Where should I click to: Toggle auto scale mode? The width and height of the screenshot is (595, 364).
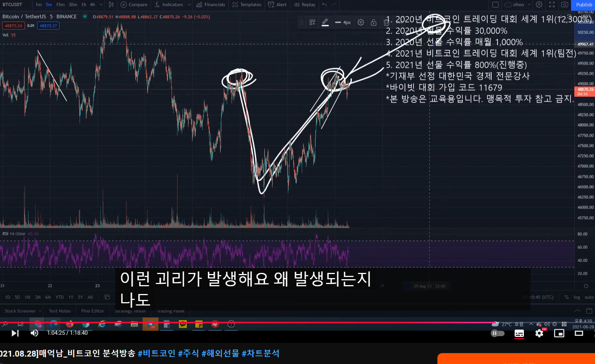click(589, 297)
